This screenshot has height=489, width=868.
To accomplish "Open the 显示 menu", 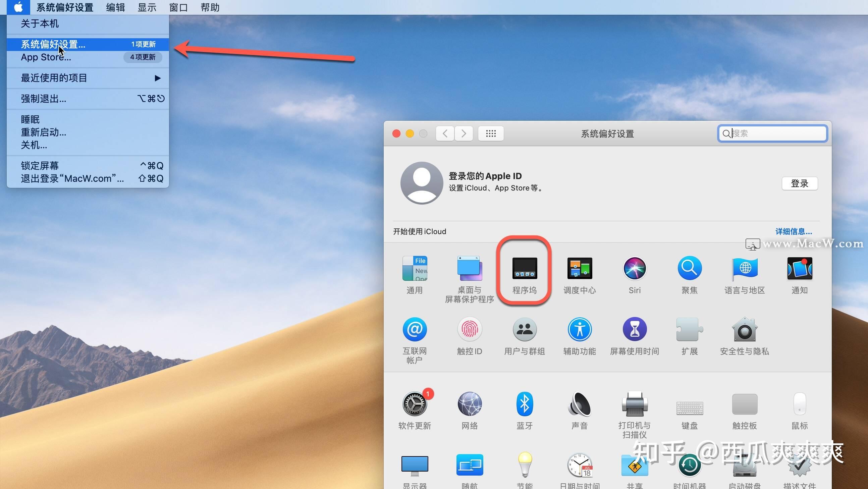I will pyautogui.click(x=147, y=7).
